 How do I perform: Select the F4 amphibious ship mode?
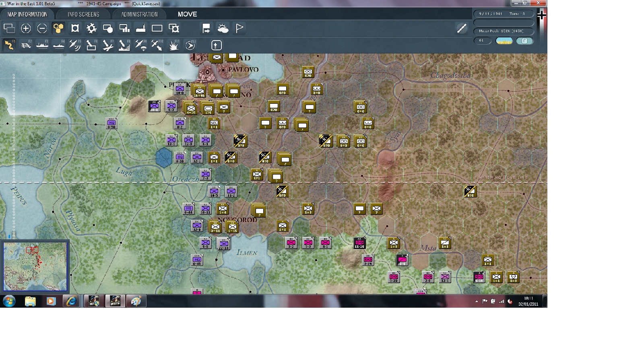(59, 45)
